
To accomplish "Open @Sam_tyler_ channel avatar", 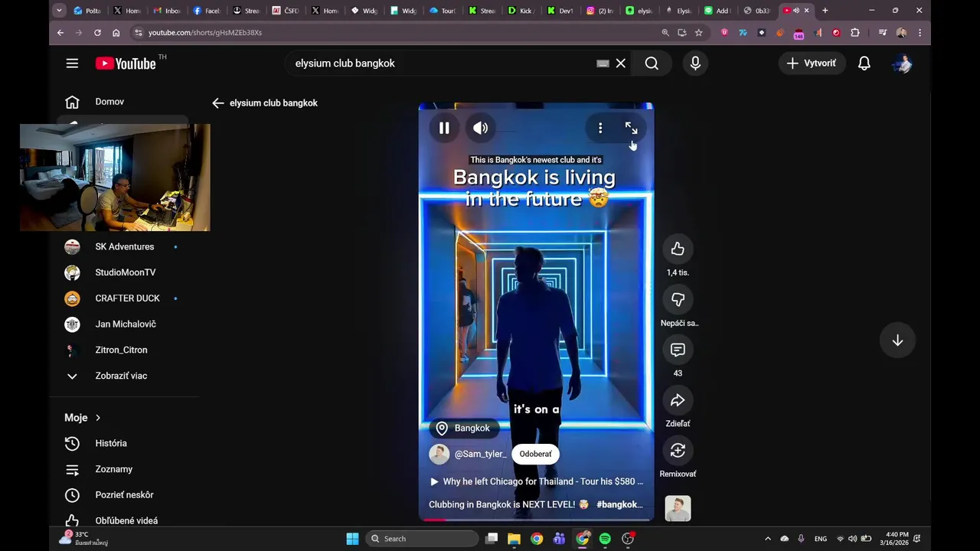I will pyautogui.click(x=439, y=454).
